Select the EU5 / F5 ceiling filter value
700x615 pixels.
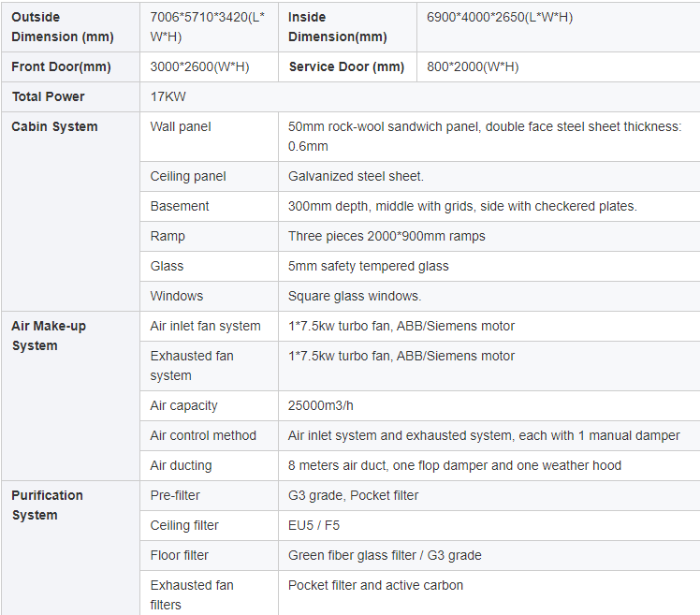click(315, 525)
